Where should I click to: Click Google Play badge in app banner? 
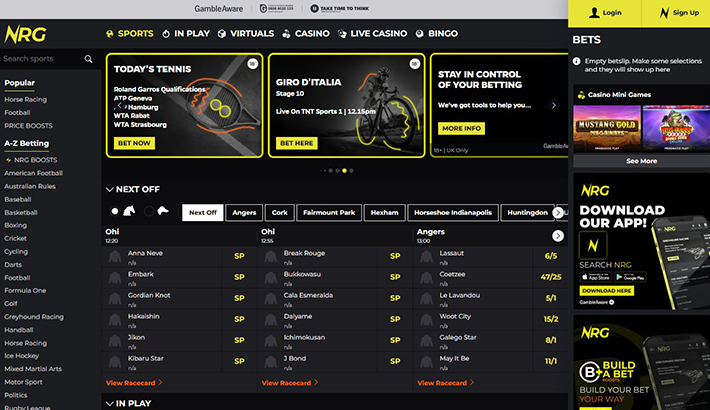[x=630, y=277]
